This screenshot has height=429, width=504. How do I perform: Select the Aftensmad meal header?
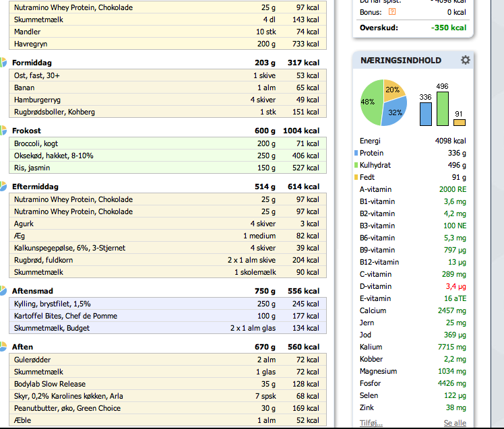point(166,291)
